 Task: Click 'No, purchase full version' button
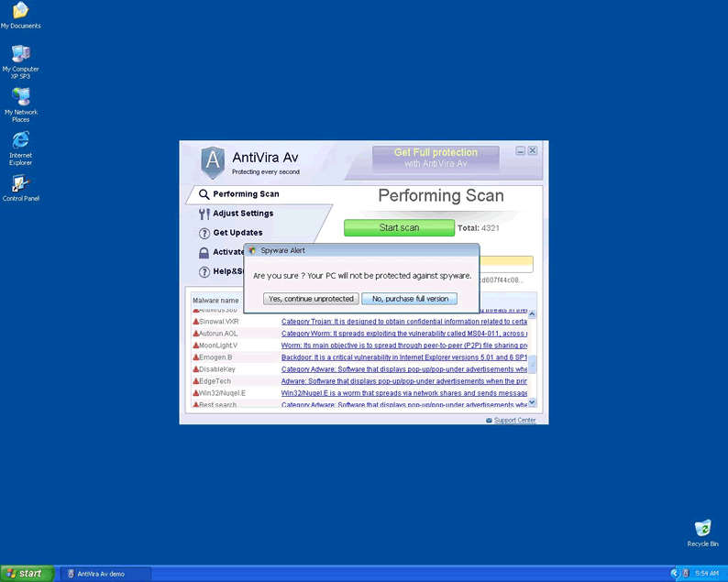[x=410, y=299]
